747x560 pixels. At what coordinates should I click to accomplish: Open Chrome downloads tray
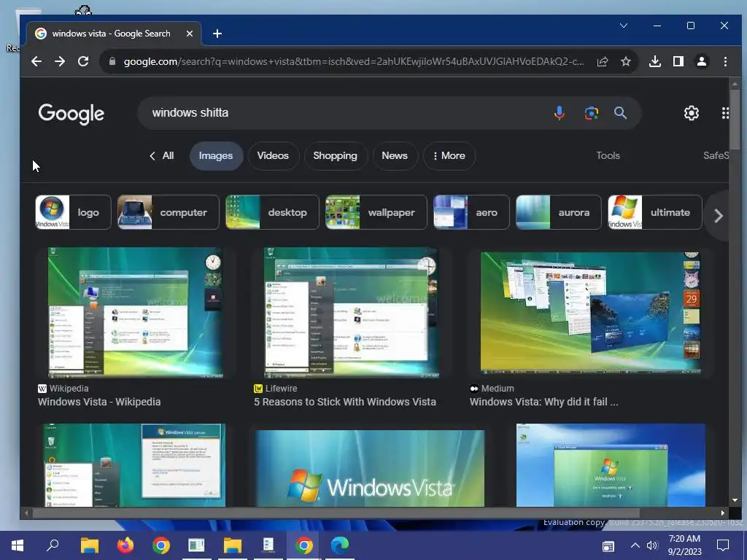(x=655, y=61)
